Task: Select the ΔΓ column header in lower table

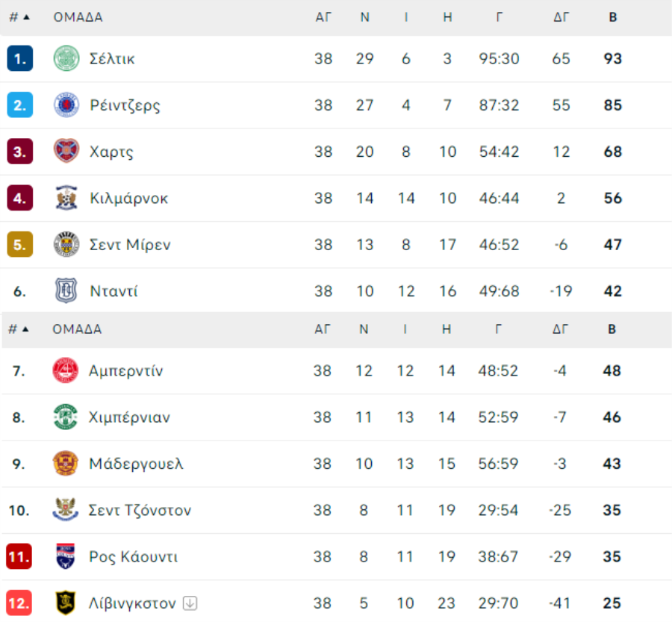Action: point(560,329)
